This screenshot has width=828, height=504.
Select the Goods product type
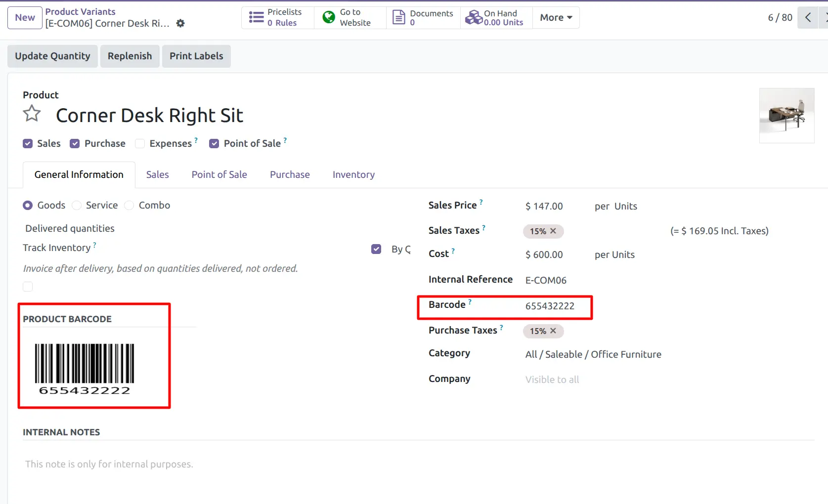[28, 205]
